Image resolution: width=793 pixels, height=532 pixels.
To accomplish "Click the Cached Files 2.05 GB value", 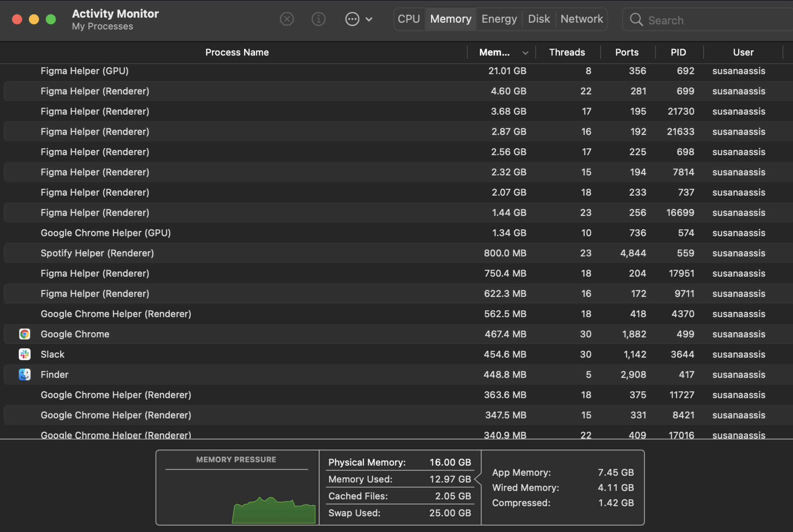I will [453, 496].
